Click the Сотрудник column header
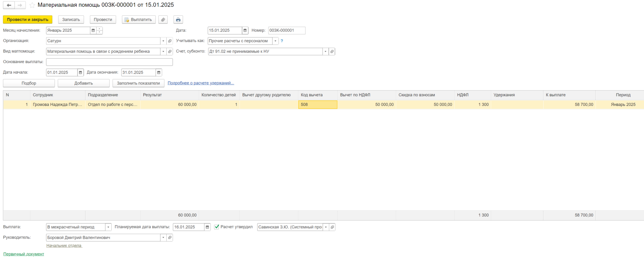Image resolution: width=644 pixels, height=258 pixels. point(58,95)
